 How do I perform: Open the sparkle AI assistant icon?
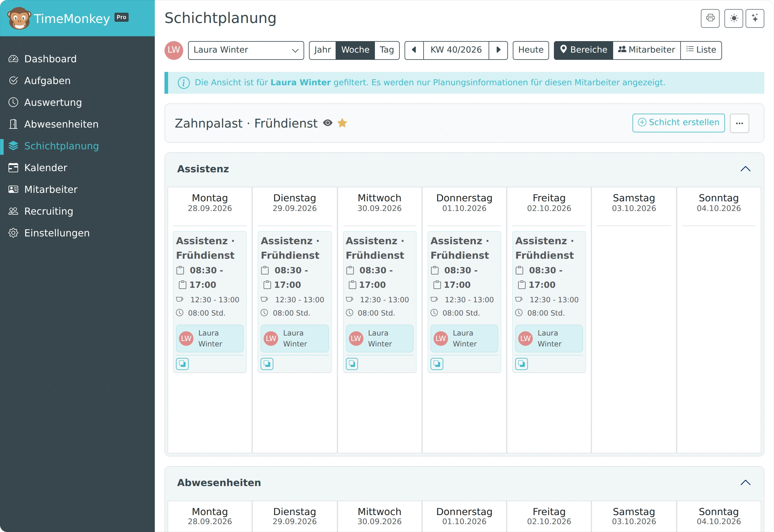coord(755,18)
